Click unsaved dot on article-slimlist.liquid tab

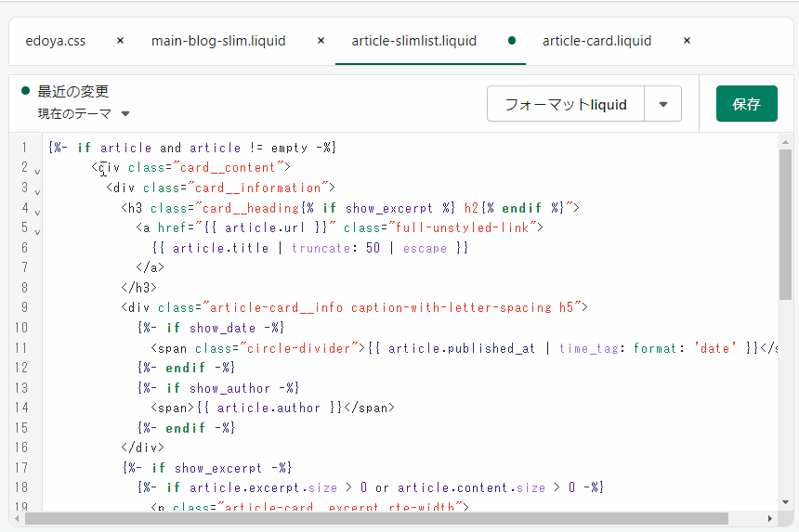512,41
